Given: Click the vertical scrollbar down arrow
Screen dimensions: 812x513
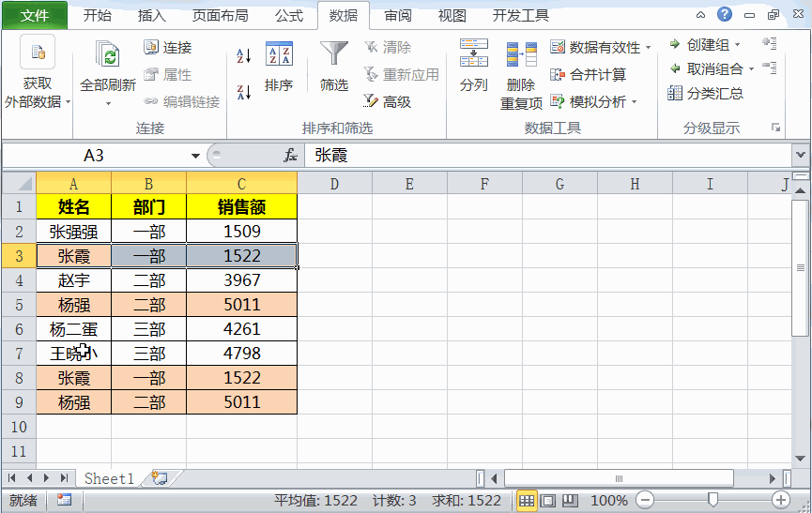Looking at the screenshot, I should pos(800,459).
